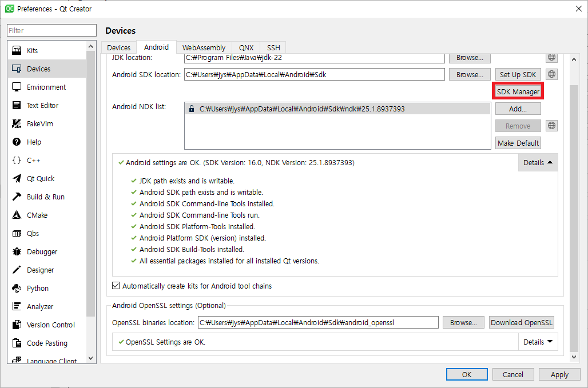Open the Version Control icon
588x388 pixels.
[17, 325]
